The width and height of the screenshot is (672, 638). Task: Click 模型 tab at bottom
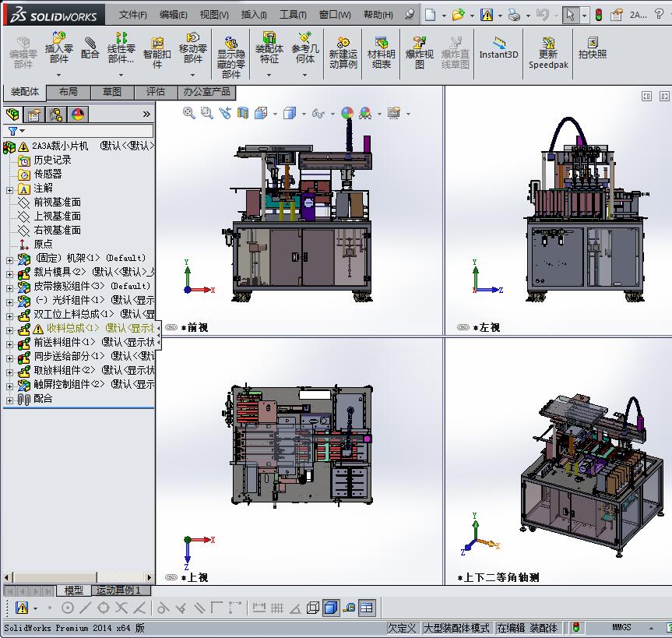73,590
